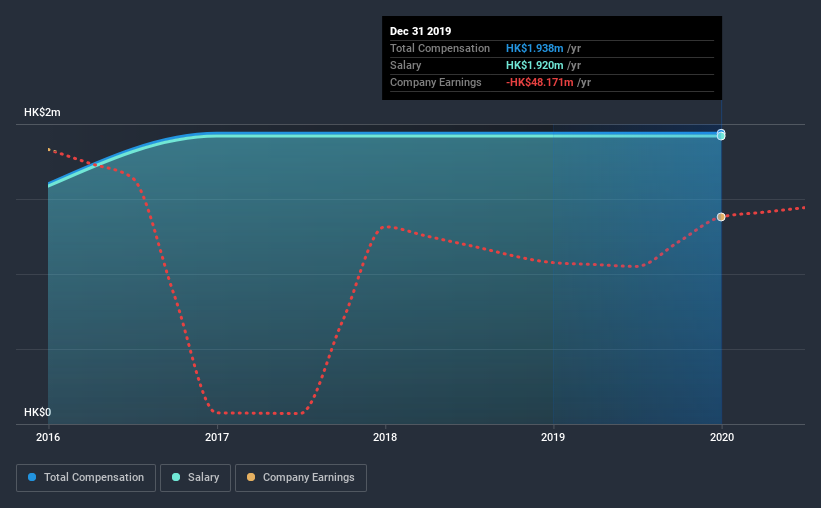
Task: Click the 2018 x-axis label
Action: pos(385,437)
